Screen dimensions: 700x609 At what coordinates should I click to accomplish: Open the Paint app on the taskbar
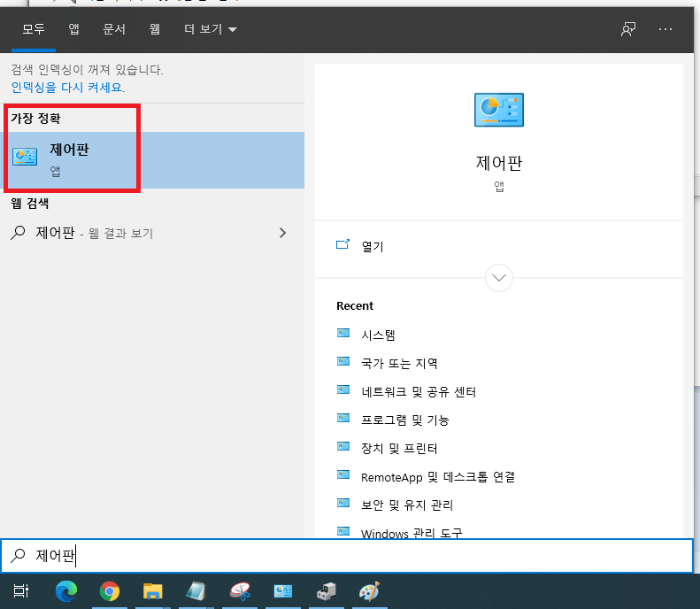coord(370,591)
